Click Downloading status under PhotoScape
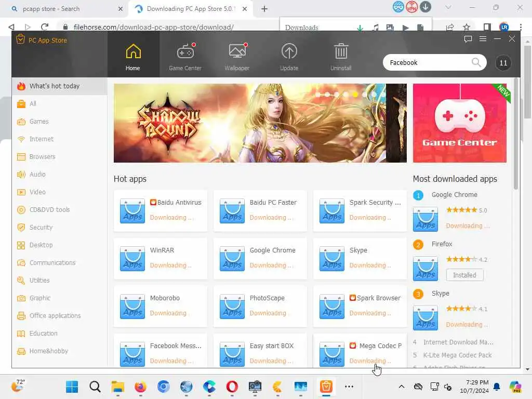 click(268, 313)
